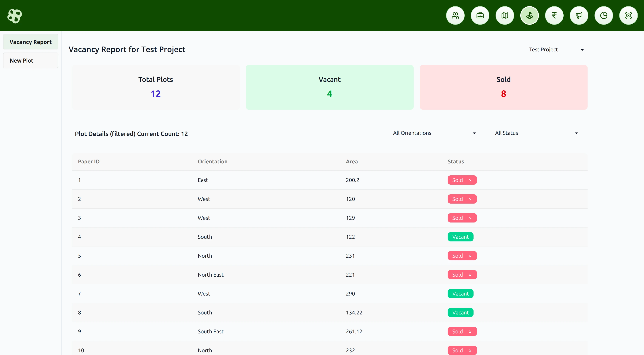Click Sold status arrow for plot 6
This screenshot has height=355, width=644.
(470, 275)
